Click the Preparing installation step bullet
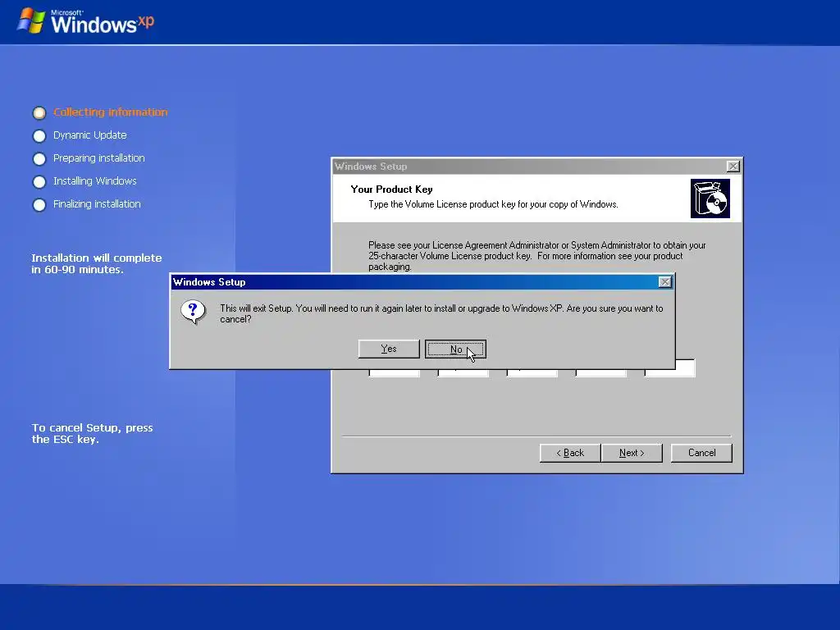Screen dimensions: 840x630 point(39,158)
